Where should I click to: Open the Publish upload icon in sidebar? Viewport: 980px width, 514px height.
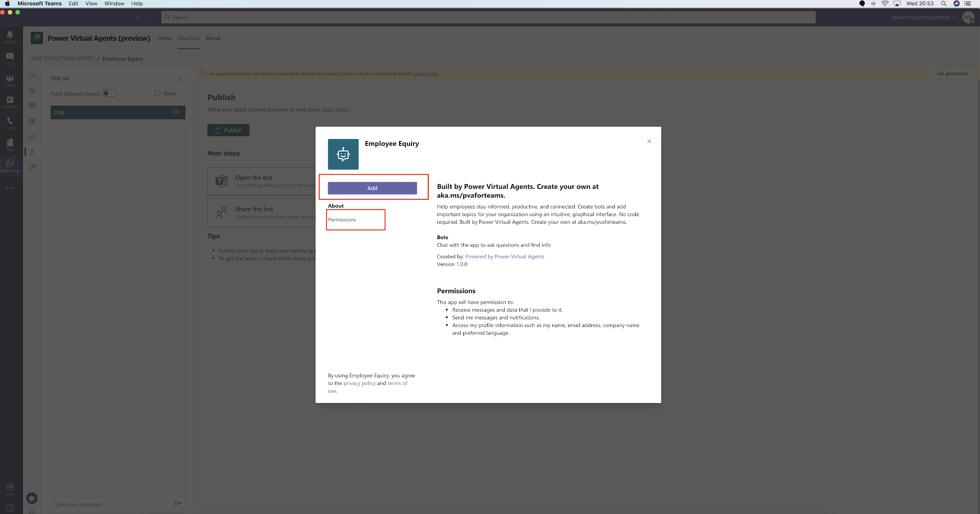[x=32, y=152]
